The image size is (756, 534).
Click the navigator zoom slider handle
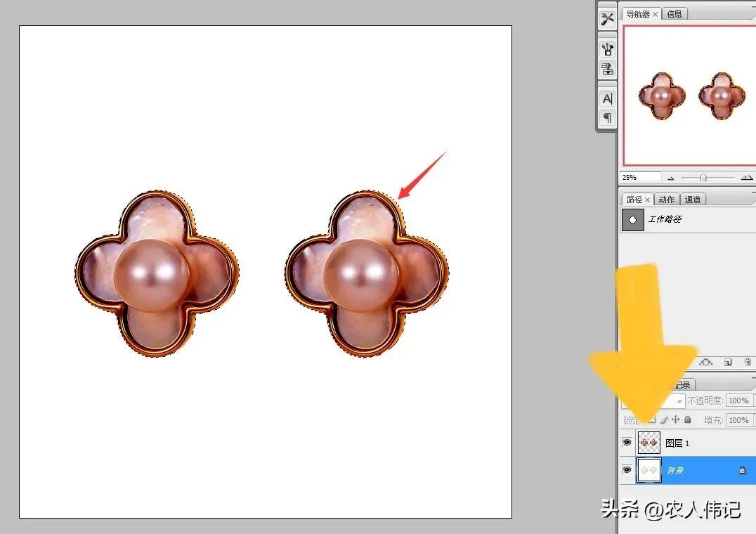pyautogui.click(x=703, y=178)
